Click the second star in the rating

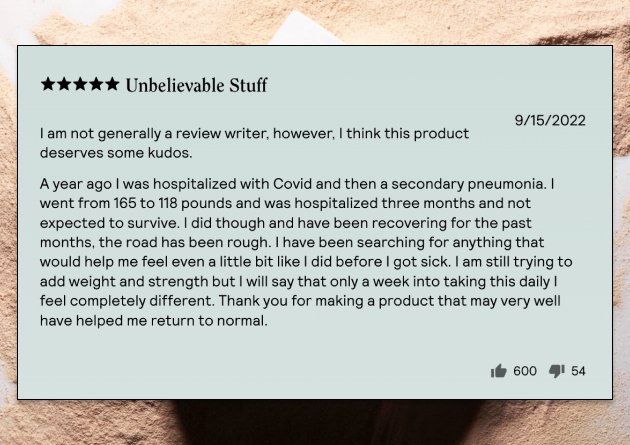coord(64,85)
